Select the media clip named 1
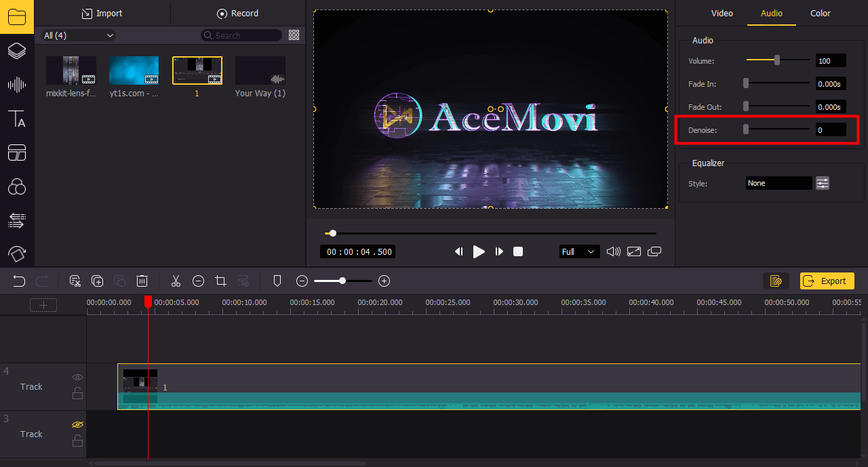The height and width of the screenshot is (467, 868). point(197,70)
